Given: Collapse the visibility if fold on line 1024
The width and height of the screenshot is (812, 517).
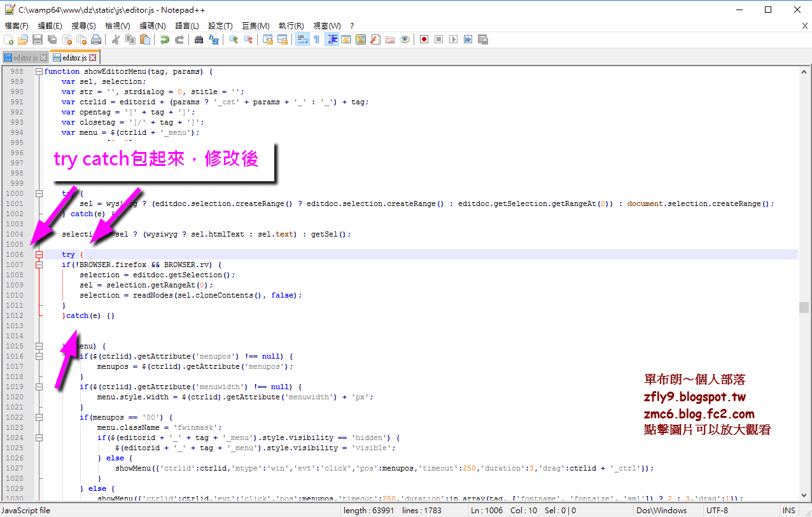Looking at the screenshot, I should (39, 438).
